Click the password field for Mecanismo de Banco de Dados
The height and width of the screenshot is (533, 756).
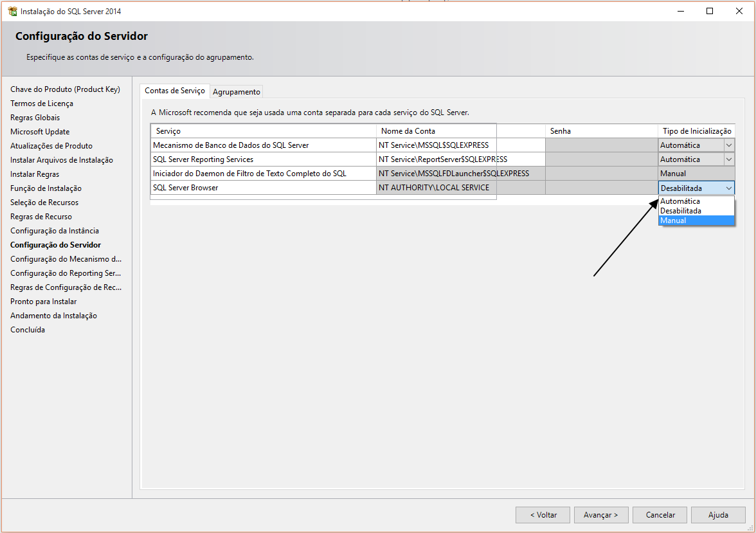[x=601, y=145]
